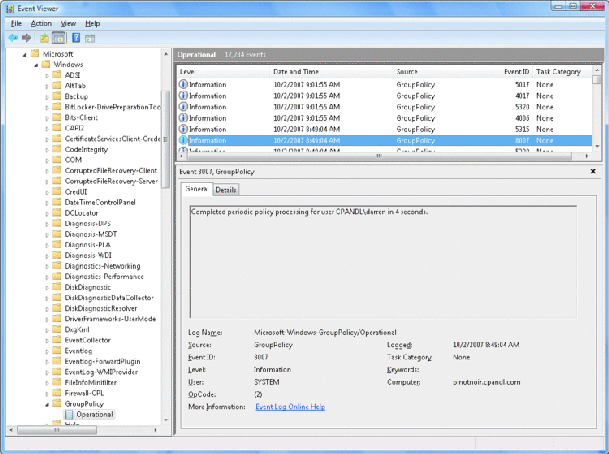609x454 pixels.
Task: Click info icon of selected 8007 event row
Action: point(183,140)
